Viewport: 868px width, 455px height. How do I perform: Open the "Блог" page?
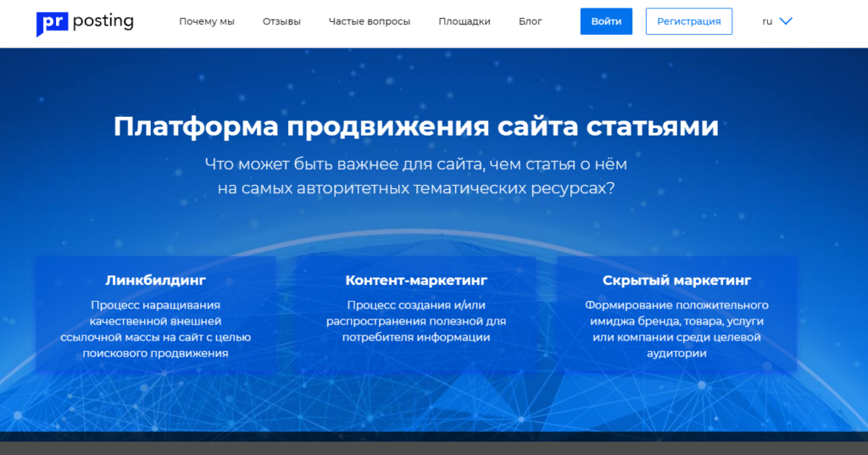(531, 21)
